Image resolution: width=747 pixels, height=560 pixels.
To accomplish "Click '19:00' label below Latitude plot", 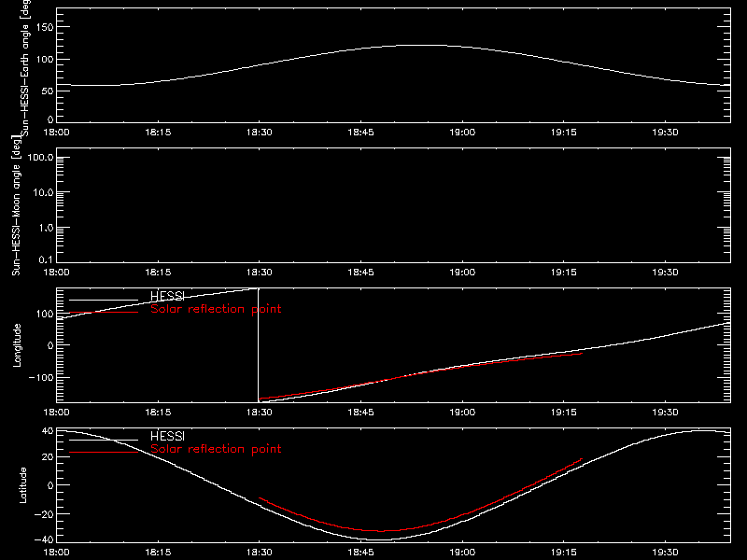I will (462, 552).
